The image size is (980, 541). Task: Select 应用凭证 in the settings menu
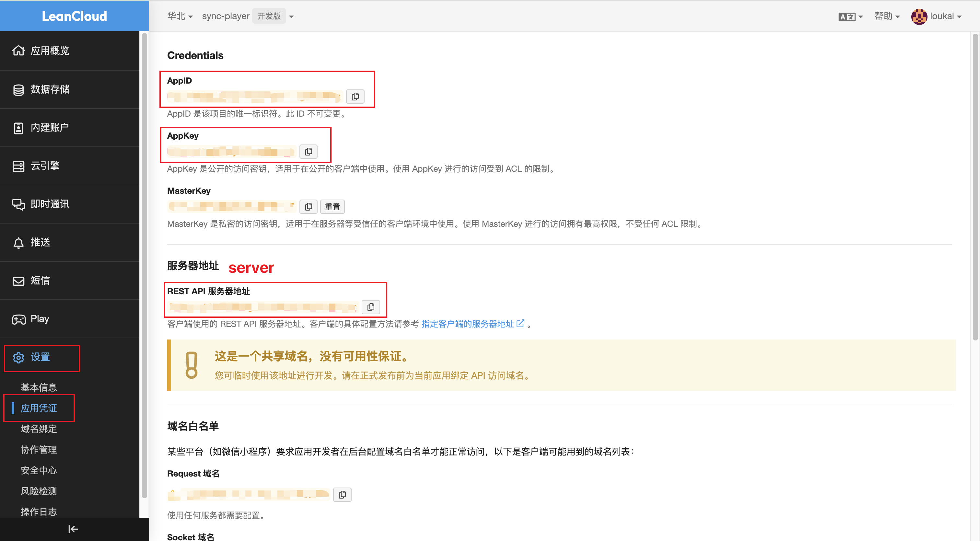[x=39, y=408]
